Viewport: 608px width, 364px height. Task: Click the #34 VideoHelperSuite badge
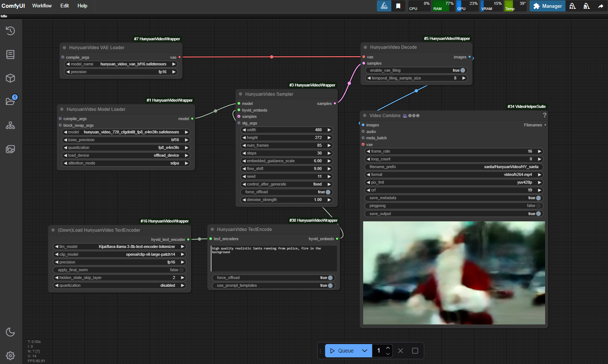tap(527, 106)
